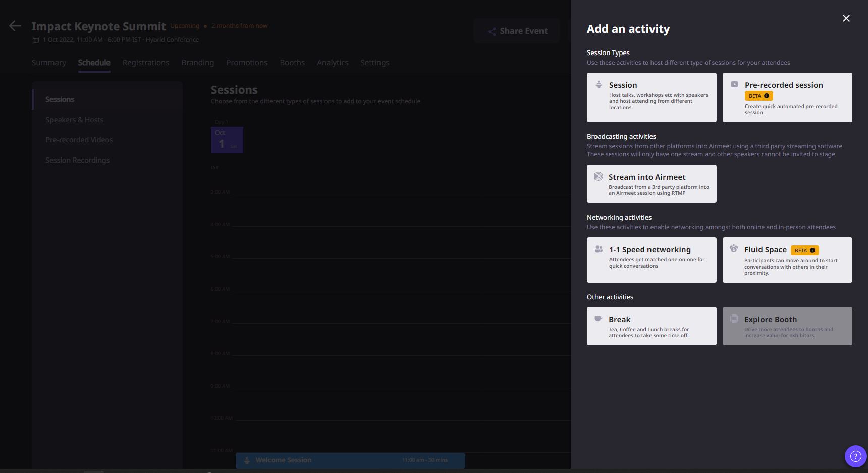Image resolution: width=868 pixels, height=473 pixels.
Task: Click the Upcoming status label
Action: point(185,26)
